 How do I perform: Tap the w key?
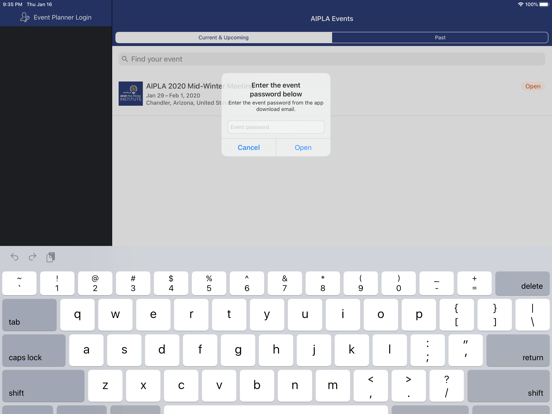tap(115, 315)
